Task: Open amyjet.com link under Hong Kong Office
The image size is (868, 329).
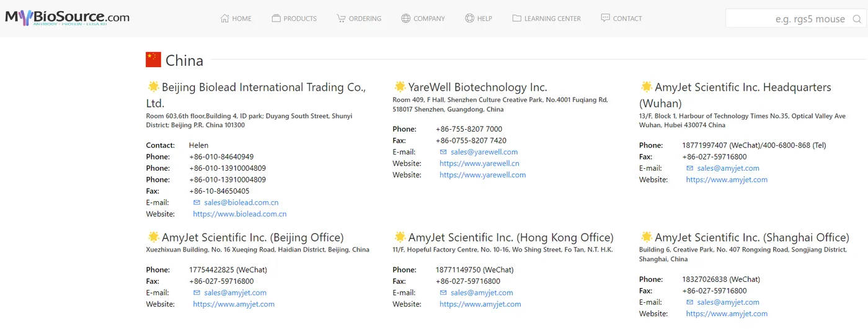Action: (480, 305)
